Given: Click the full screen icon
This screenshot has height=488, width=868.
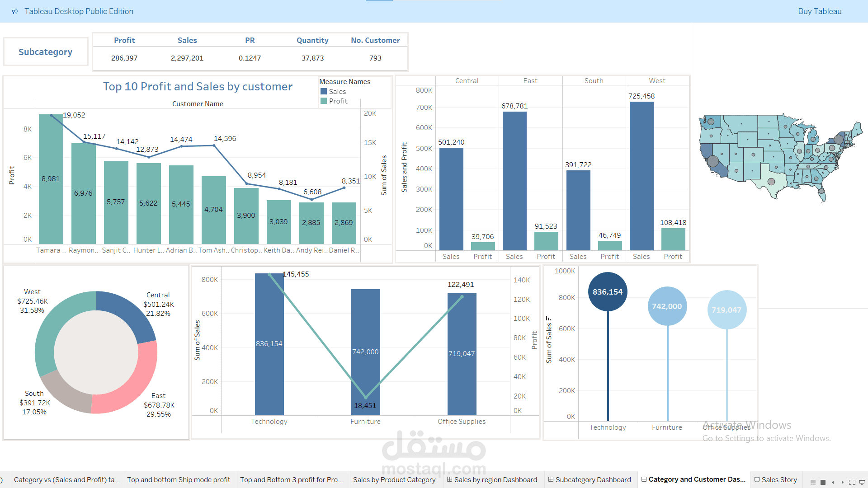Looking at the screenshot, I should coord(852,482).
